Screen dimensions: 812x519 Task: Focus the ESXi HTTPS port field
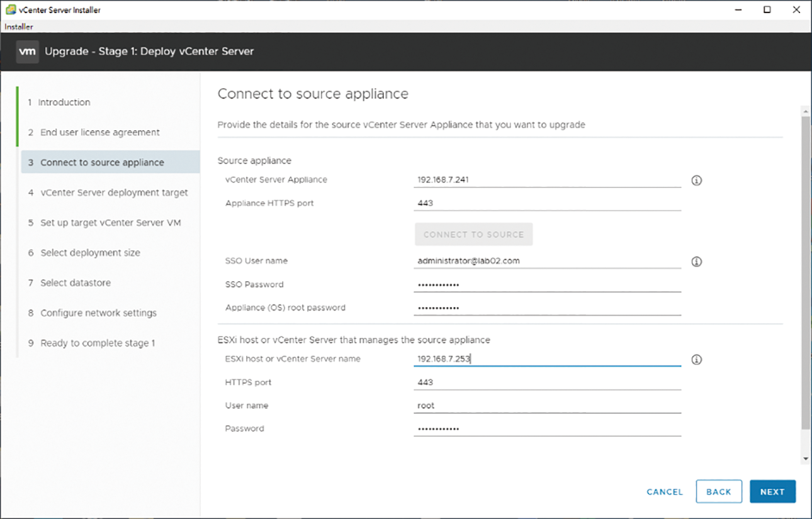548,382
